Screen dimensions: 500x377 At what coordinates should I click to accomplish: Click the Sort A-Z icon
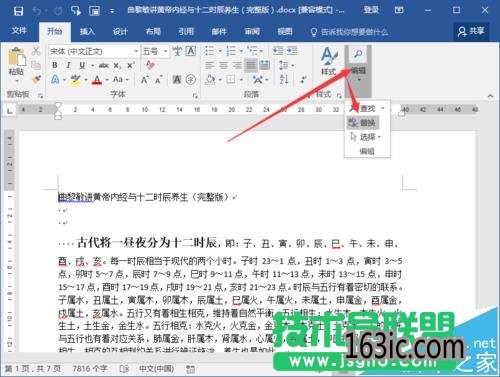(284, 79)
